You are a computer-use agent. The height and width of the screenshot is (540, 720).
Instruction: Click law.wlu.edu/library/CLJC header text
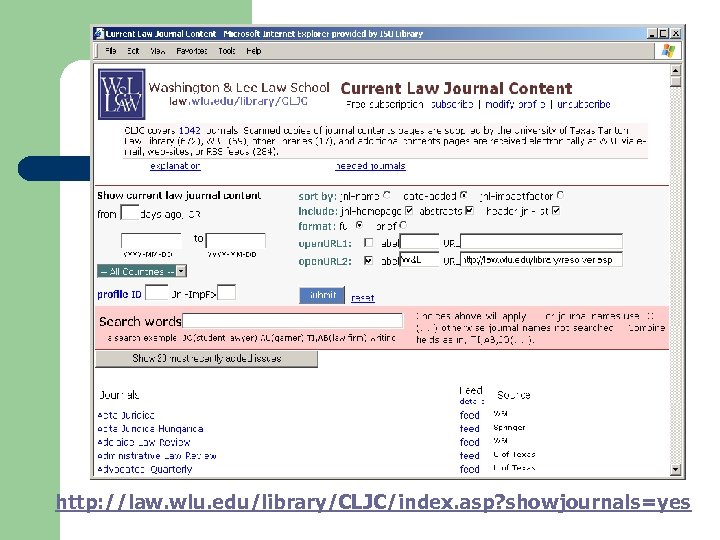coord(238,101)
